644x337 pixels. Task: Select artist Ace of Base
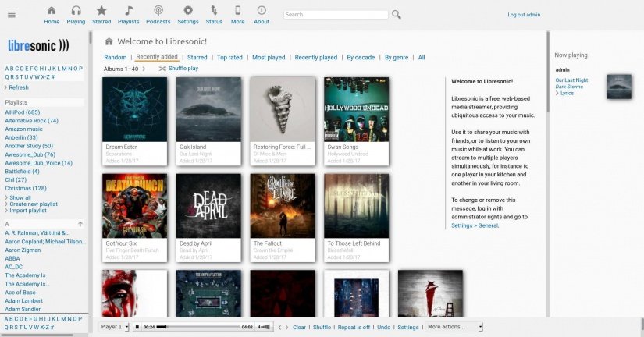pyautogui.click(x=20, y=293)
